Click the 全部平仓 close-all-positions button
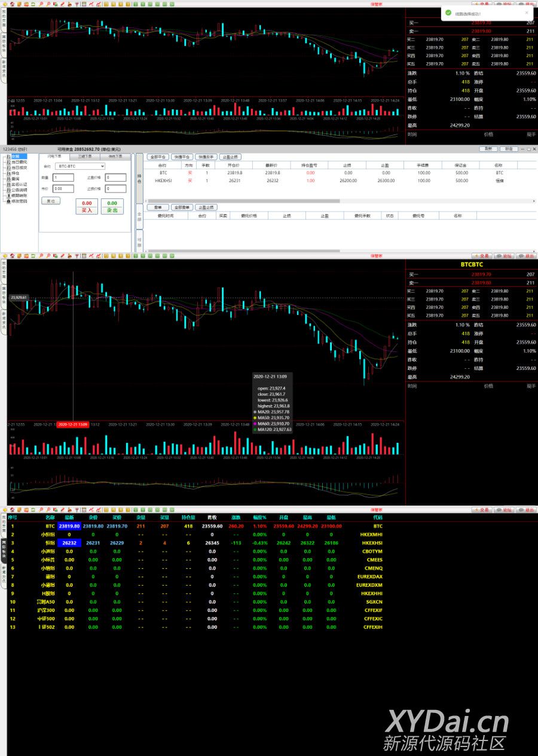The width and height of the screenshot is (538, 756). click(157, 157)
